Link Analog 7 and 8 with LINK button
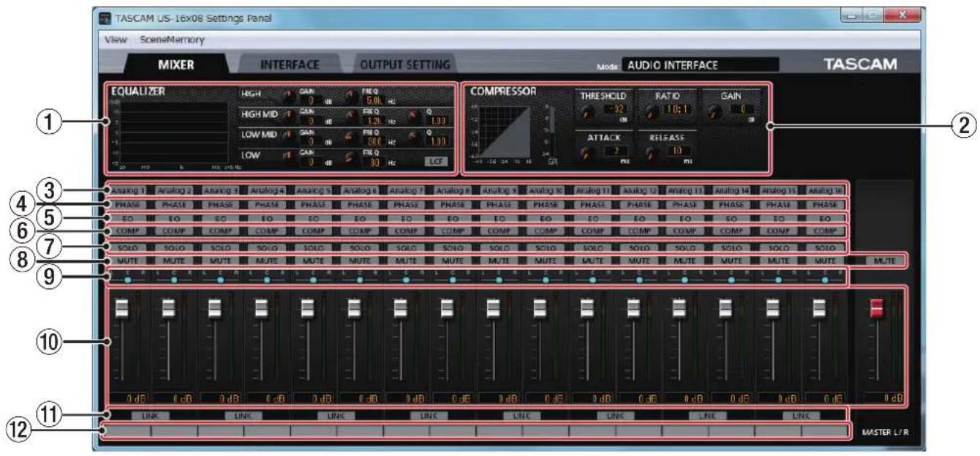Screen dimensions: 980x456 click(429, 415)
